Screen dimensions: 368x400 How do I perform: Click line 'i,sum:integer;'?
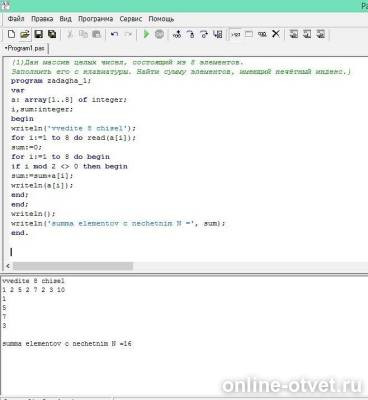(x=42, y=109)
